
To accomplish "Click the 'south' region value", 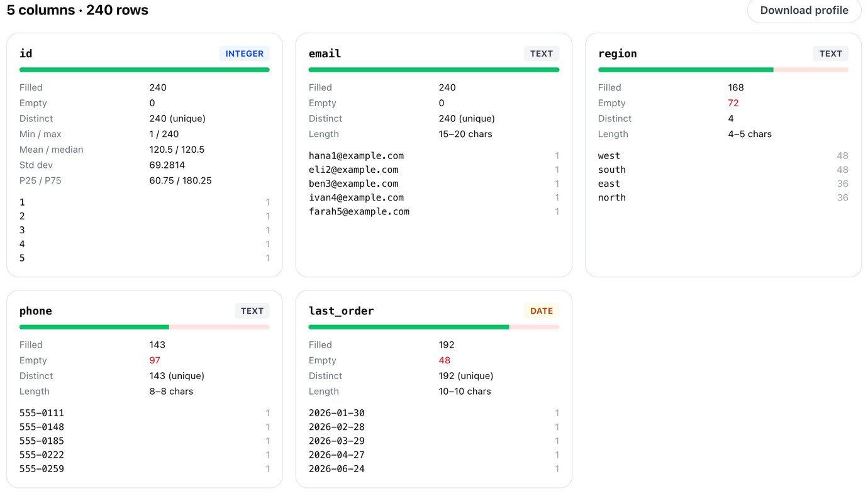I will pos(612,170).
